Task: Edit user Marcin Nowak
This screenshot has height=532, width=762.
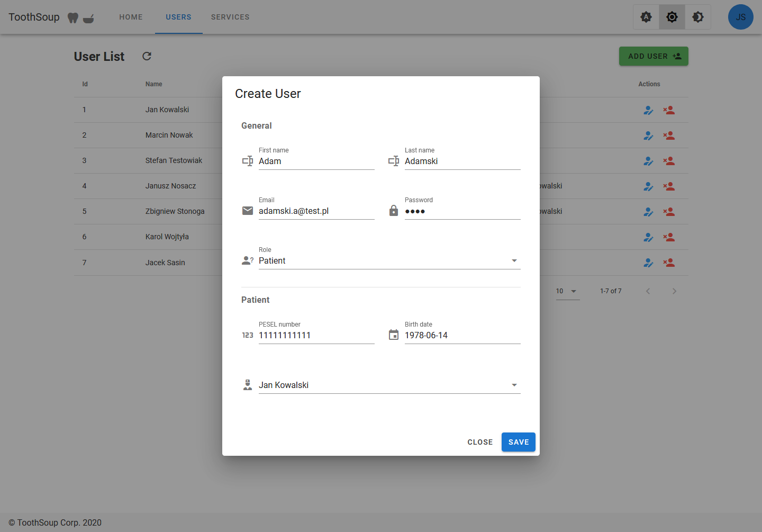Action: click(648, 136)
